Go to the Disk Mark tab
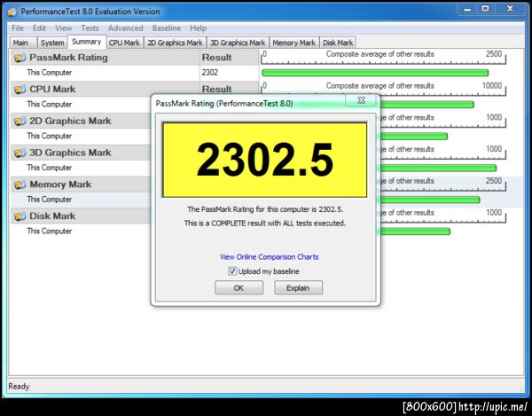The height and width of the screenshot is (416, 532). point(338,43)
